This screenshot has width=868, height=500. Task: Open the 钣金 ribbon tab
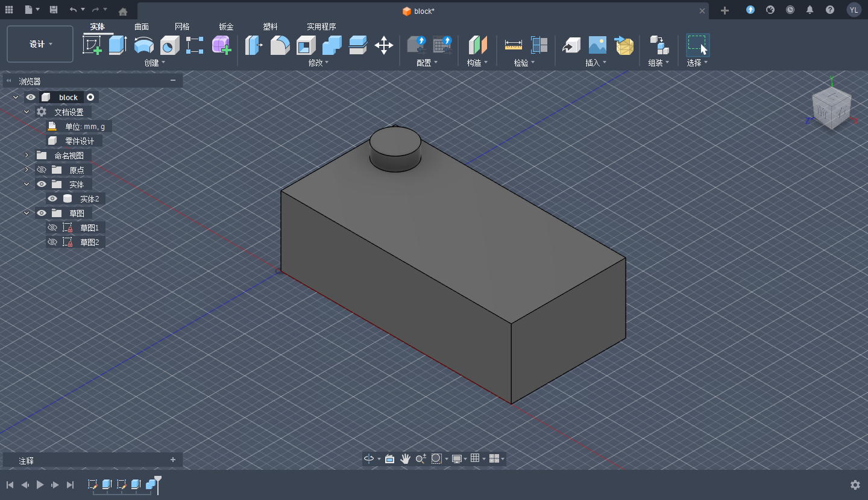(226, 27)
